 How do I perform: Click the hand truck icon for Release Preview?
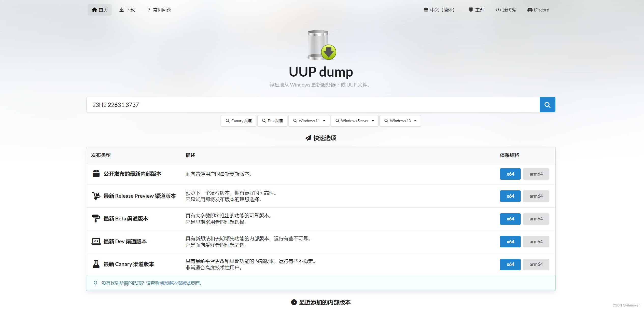tap(96, 196)
